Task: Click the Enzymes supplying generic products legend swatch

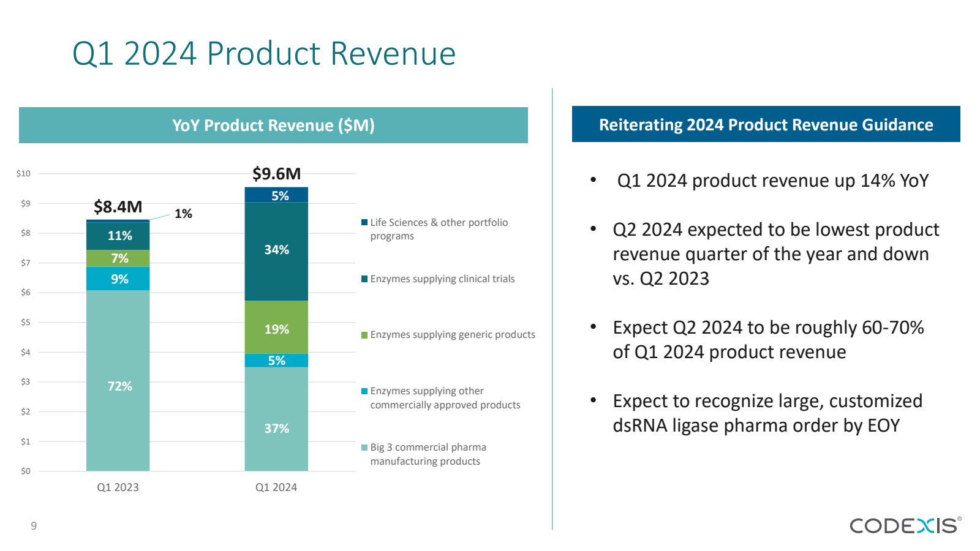Action: point(364,335)
